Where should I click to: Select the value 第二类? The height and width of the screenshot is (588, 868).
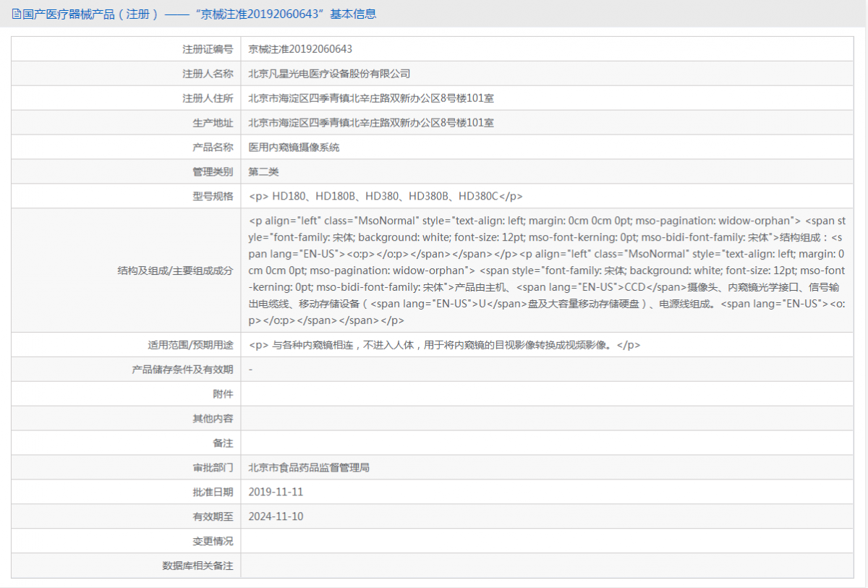coord(263,172)
